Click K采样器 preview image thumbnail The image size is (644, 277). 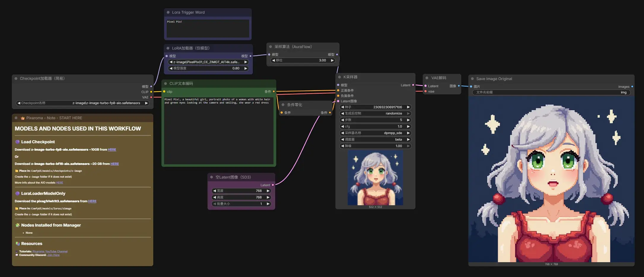coord(375,178)
